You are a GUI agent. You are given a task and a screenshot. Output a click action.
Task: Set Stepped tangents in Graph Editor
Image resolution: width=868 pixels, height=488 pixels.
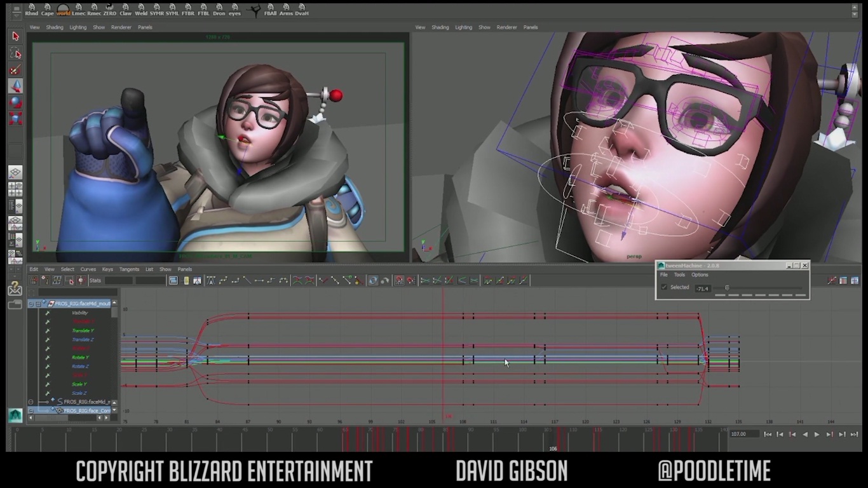[271, 280]
